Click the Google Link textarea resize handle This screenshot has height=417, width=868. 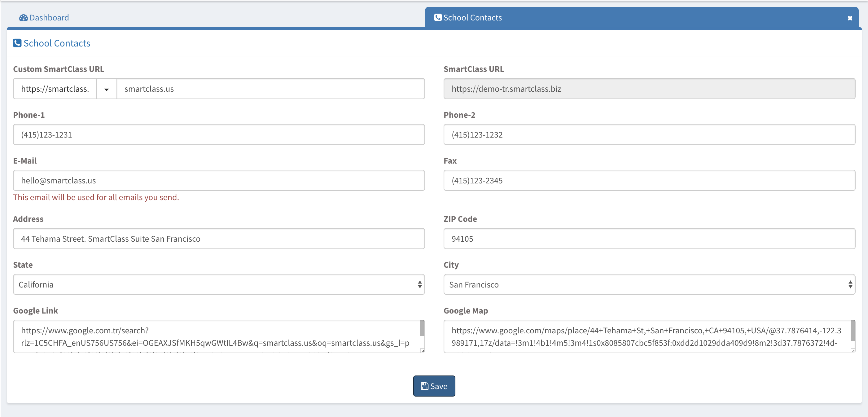[x=422, y=351]
